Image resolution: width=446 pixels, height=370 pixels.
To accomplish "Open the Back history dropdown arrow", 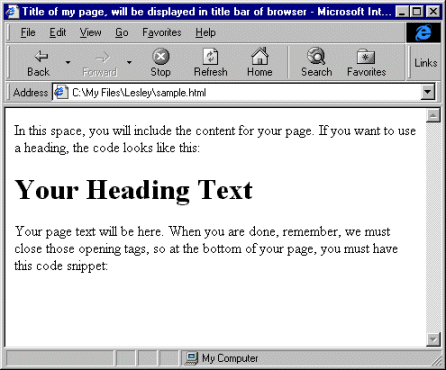I will [x=68, y=62].
